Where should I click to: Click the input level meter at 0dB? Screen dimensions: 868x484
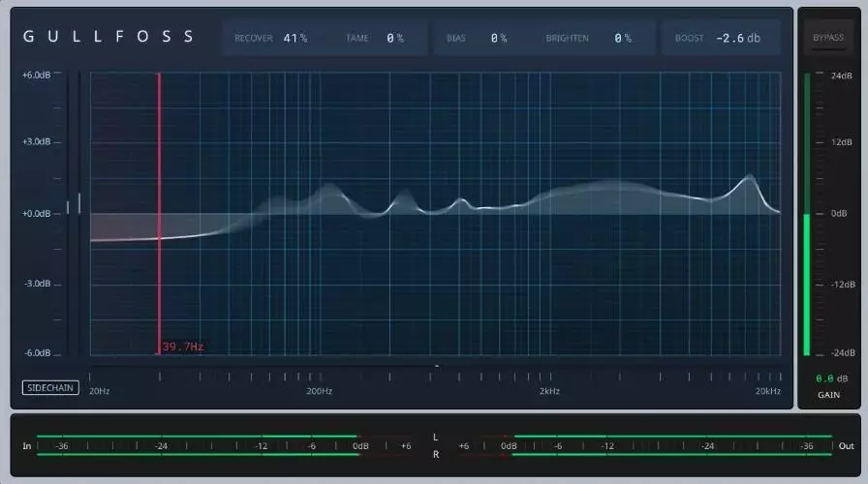(x=359, y=446)
